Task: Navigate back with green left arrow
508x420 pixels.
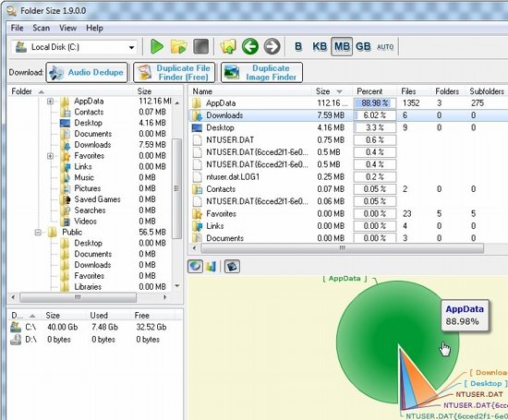Action: 249,46
